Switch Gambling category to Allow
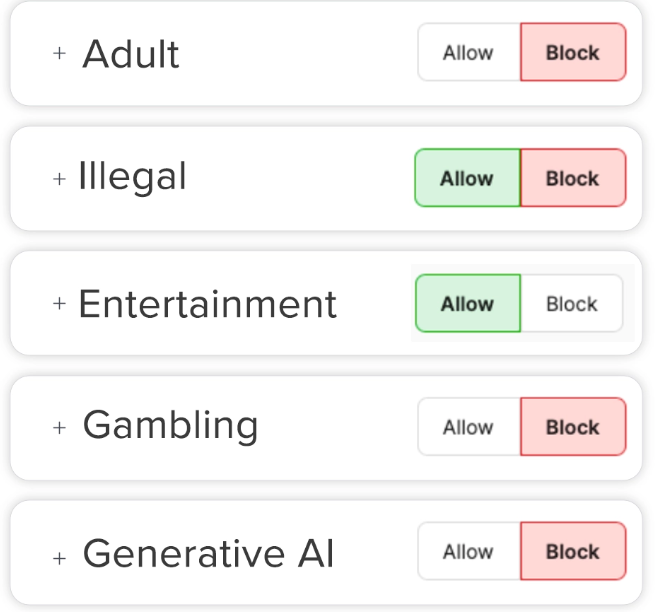Viewport: 659px width, 612px height. [468, 428]
